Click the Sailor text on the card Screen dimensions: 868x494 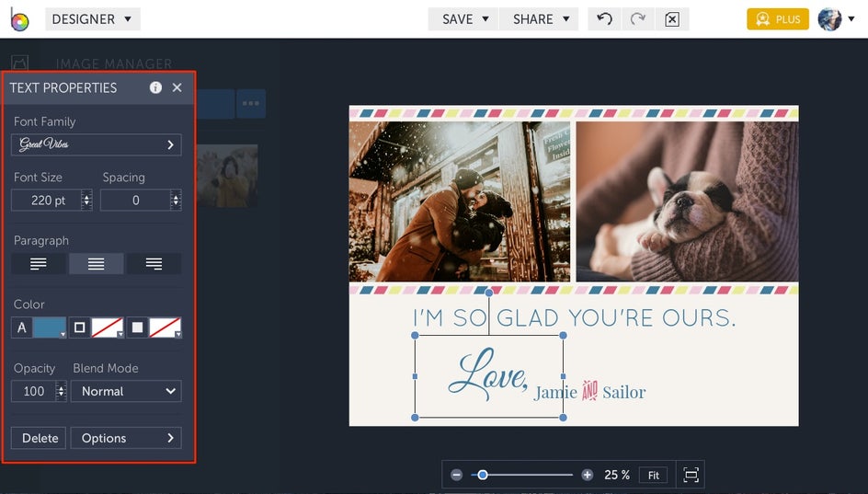point(623,392)
